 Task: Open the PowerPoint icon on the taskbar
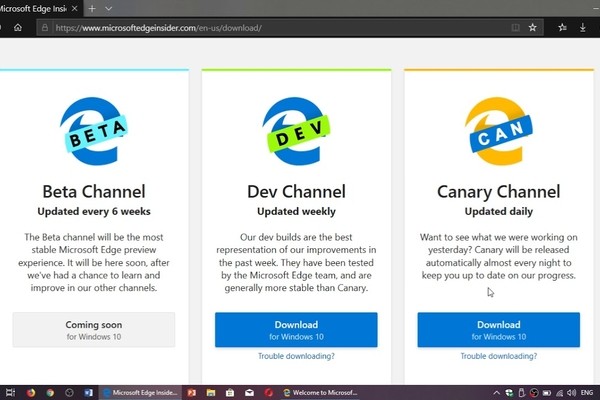[x=192, y=393]
